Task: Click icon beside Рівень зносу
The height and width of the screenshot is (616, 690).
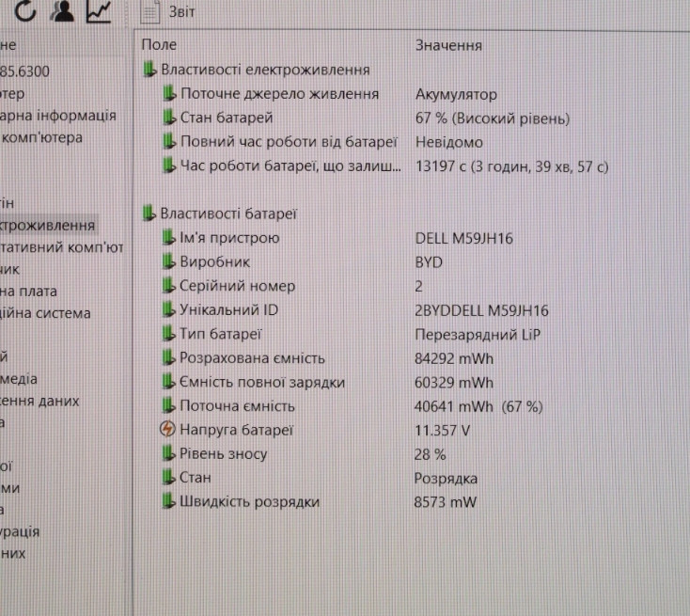Action: point(168,452)
